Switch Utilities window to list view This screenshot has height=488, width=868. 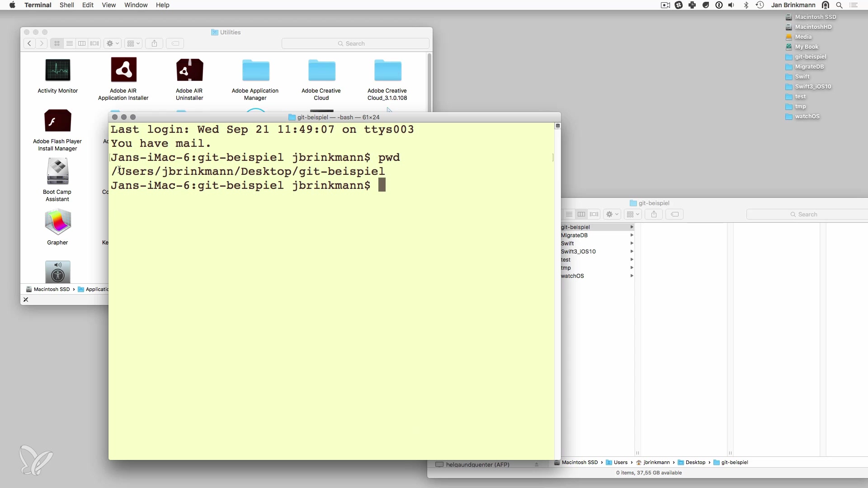coord(69,43)
